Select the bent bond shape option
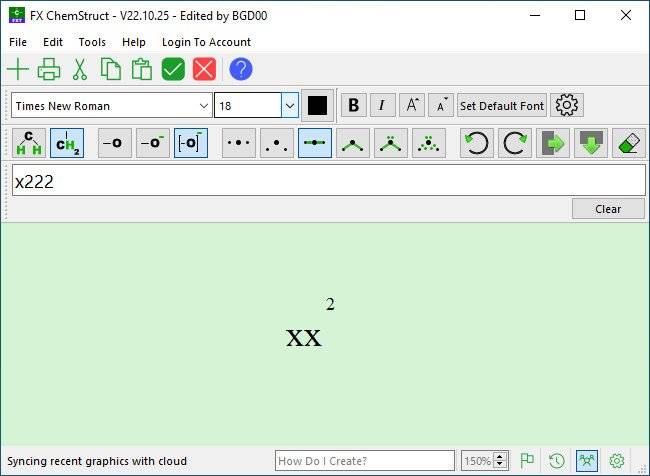The width and height of the screenshot is (650, 476). (x=353, y=143)
